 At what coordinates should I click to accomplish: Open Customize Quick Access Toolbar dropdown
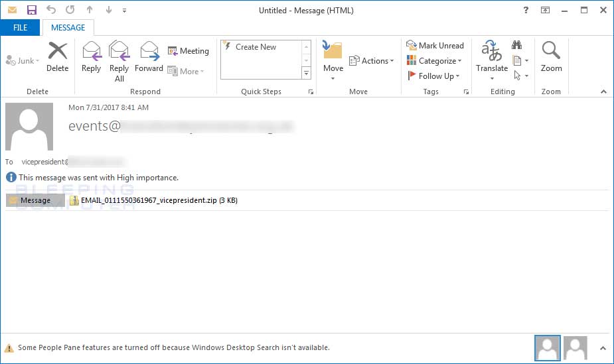click(124, 11)
